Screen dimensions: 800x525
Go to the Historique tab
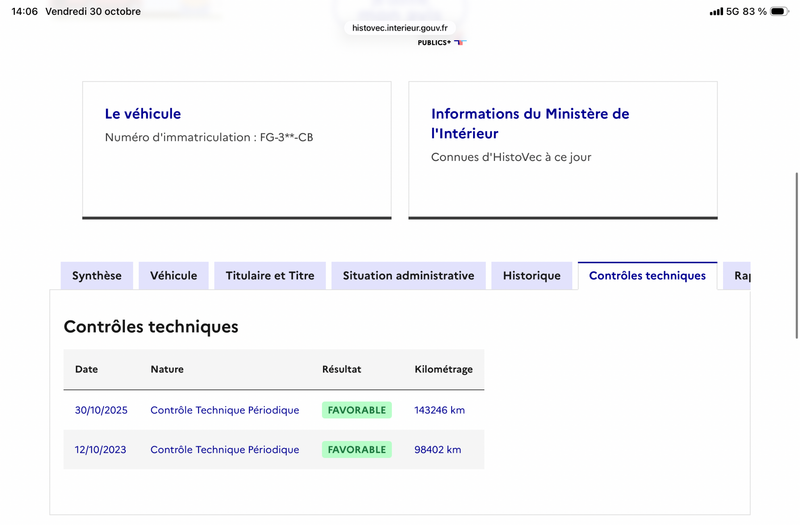[x=532, y=276]
